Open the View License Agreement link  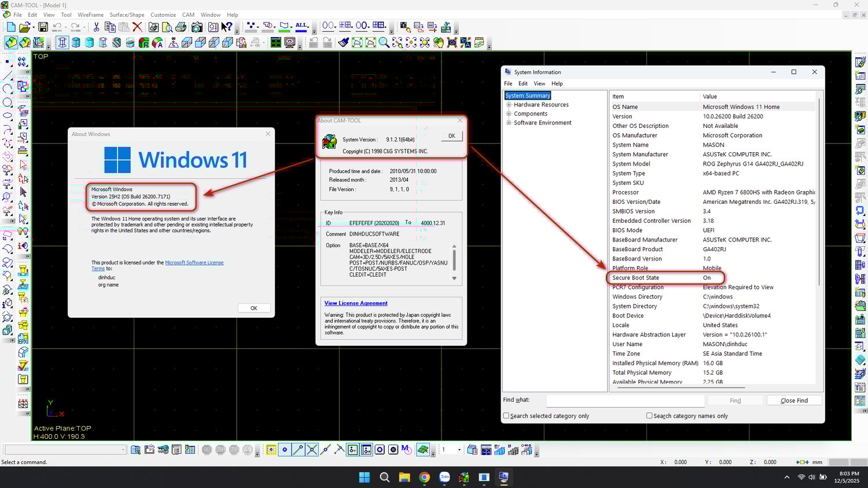[355, 303]
